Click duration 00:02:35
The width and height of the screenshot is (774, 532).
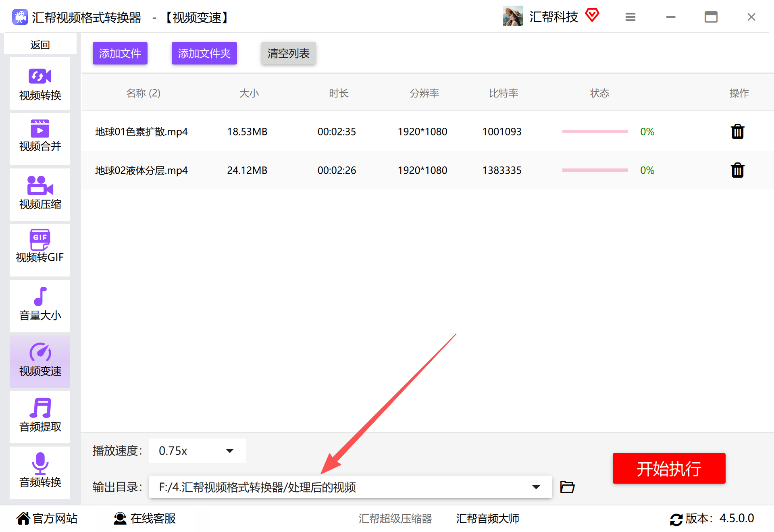[x=337, y=131]
